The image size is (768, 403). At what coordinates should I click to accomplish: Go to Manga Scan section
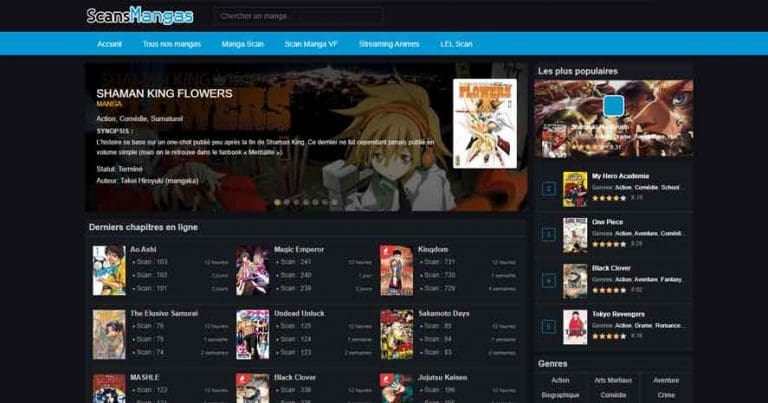[x=242, y=44]
